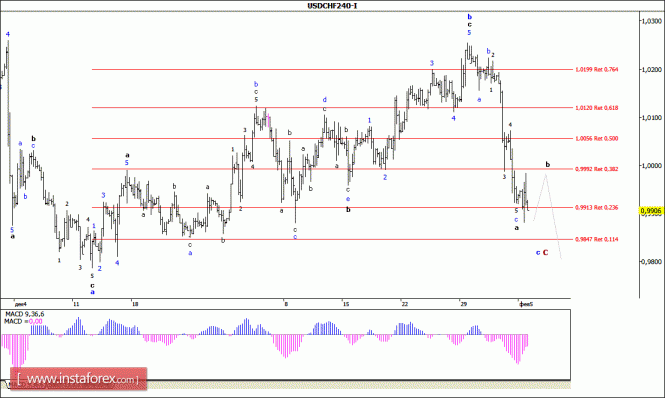The image size is (665, 398).
Task: Select the 0,9913 Ret 0,236 level label
Action: point(596,207)
